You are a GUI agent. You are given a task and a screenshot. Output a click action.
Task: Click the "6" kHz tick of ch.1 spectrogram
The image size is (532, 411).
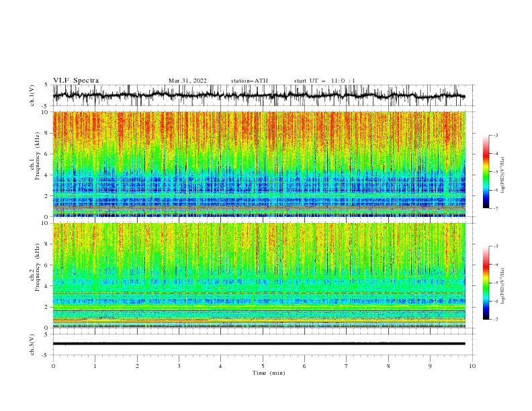[48, 154]
